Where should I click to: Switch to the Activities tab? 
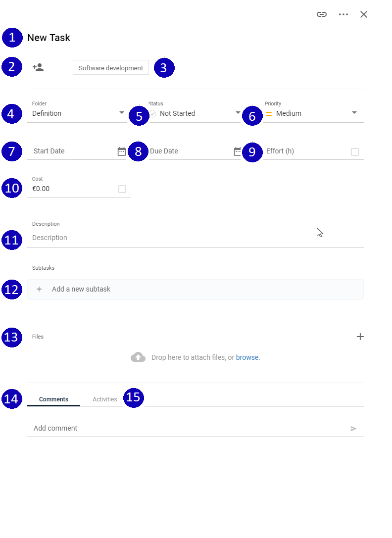coord(105,399)
